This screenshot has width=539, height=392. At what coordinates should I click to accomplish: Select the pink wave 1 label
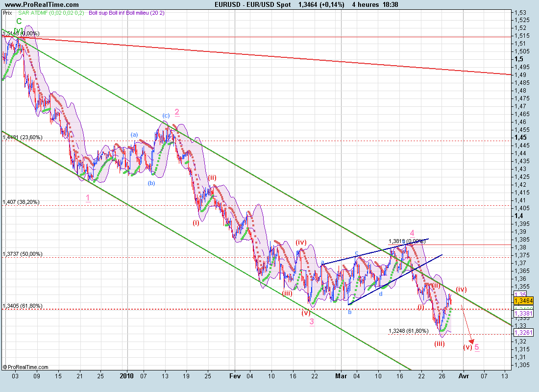88,198
